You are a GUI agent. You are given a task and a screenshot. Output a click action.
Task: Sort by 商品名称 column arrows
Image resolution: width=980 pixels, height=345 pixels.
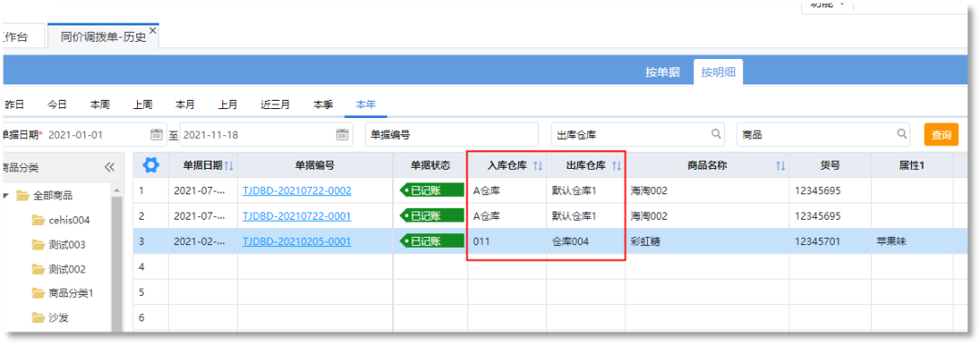click(x=780, y=165)
